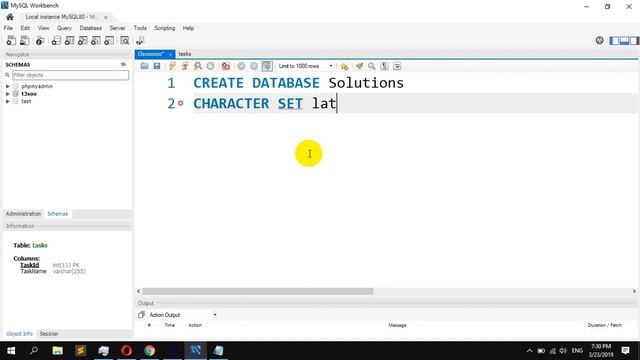Click the save snippet star icon
Viewport: 640px width, 360px height.
click(344, 66)
